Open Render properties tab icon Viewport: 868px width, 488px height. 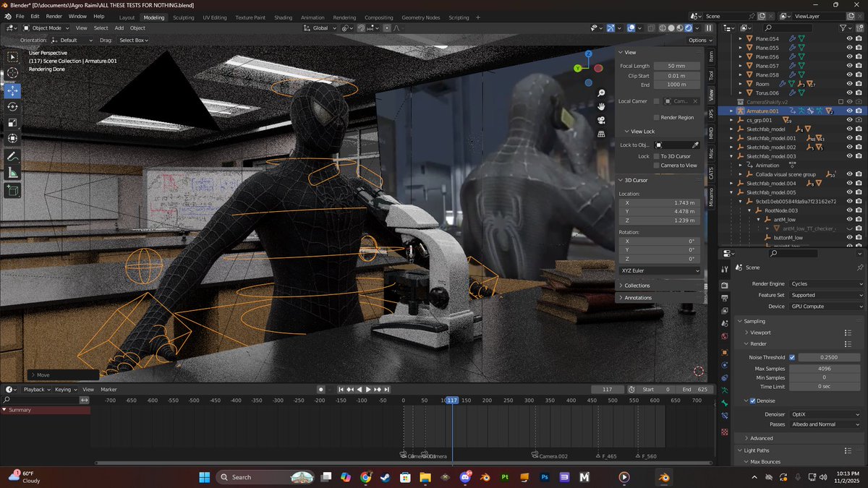pos(725,286)
